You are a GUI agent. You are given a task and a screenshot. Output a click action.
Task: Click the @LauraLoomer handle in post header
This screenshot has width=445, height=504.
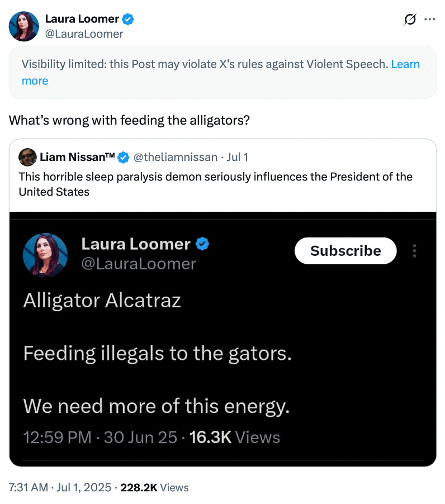coord(84,34)
